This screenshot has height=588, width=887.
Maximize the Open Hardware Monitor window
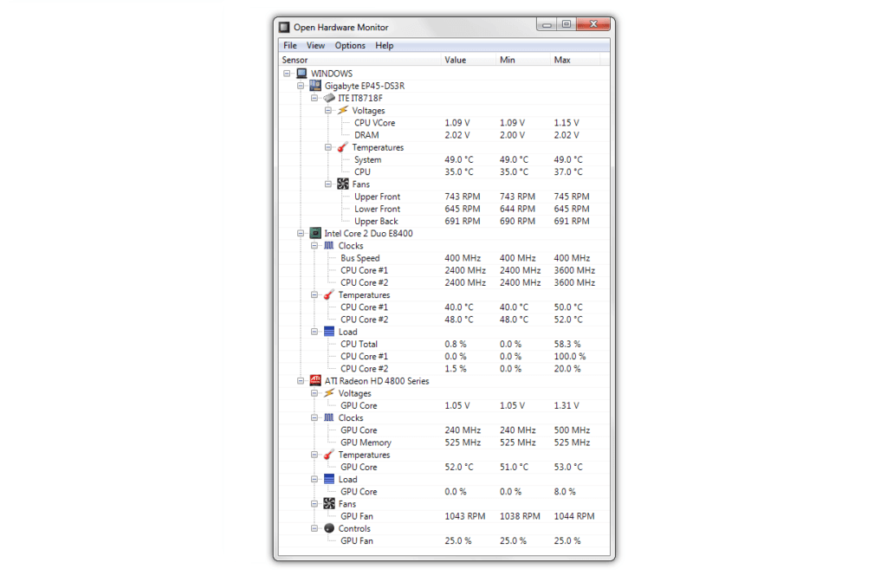(567, 24)
